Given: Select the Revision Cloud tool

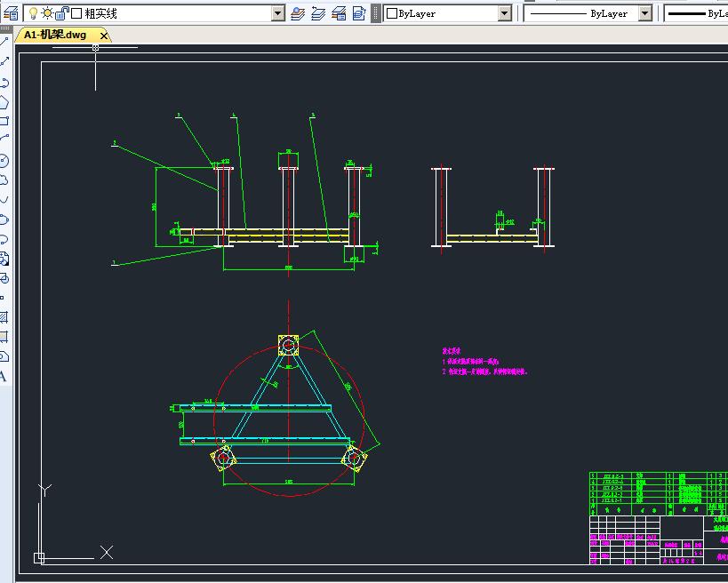Looking at the screenshot, I should pyautogui.click(x=4, y=180).
